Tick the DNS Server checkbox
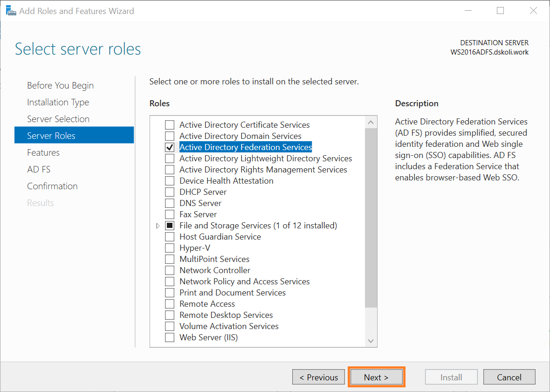550x392 pixels. 170,203
